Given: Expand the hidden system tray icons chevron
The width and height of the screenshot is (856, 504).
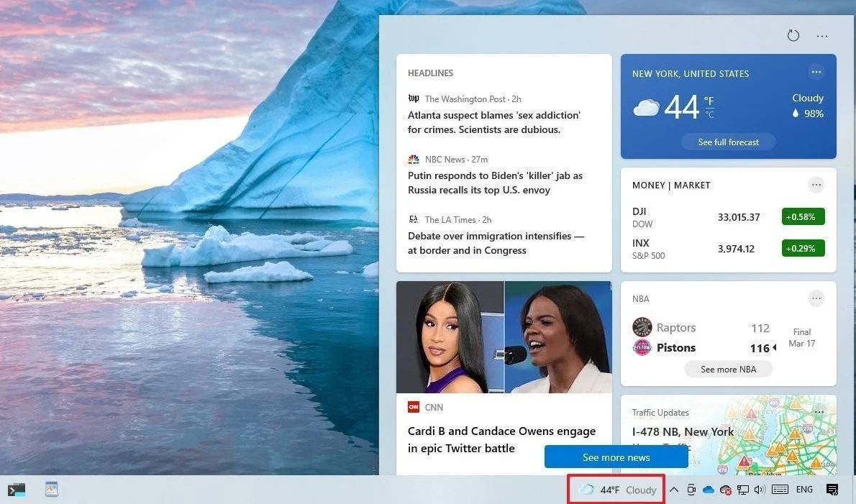Looking at the screenshot, I should click(674, 490).
